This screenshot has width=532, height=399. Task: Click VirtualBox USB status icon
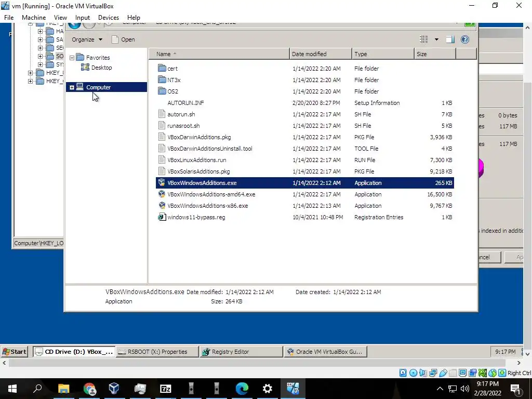click(443, 373)
